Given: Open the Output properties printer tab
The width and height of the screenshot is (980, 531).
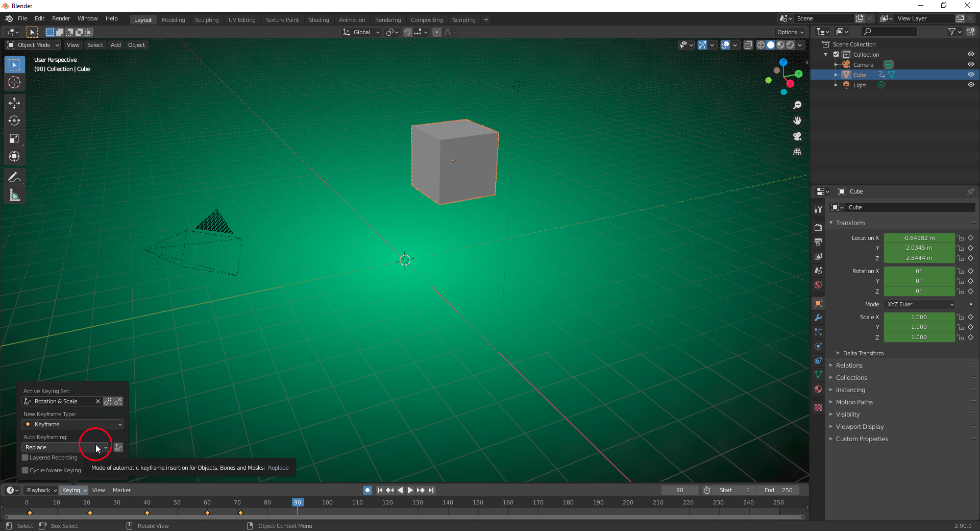Looking at the screenshot, I should click(x=818, y=242).
